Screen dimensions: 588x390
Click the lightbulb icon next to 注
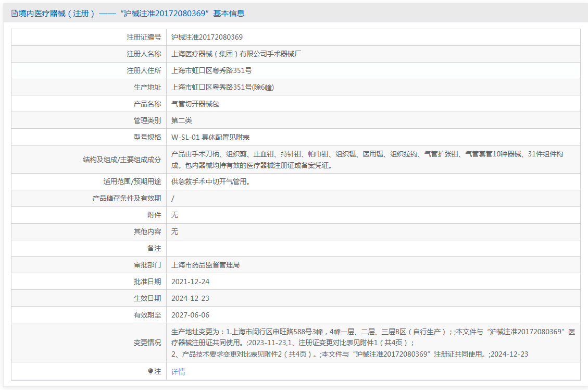[x=151, y=371]
